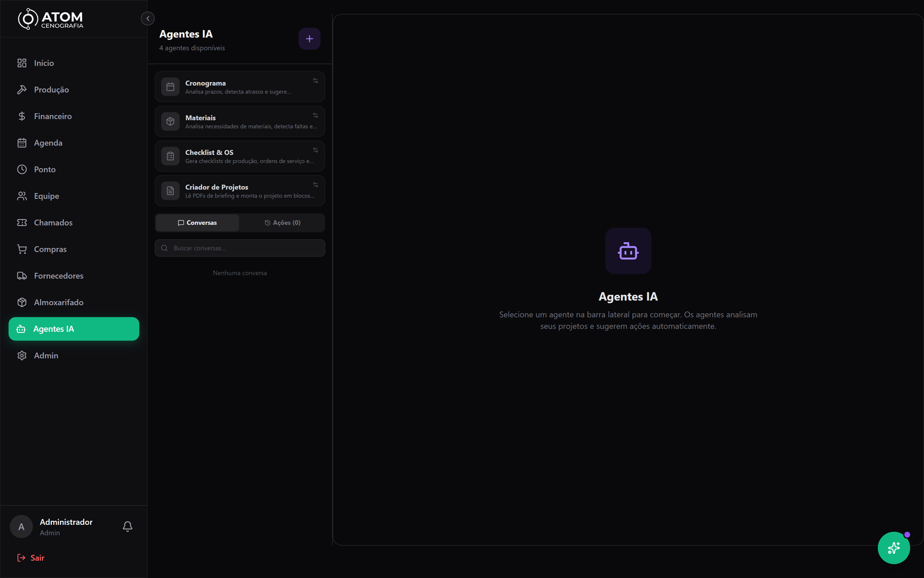Click the Almoxarifado menu label
924x578 pixels.
click(59, 302)
